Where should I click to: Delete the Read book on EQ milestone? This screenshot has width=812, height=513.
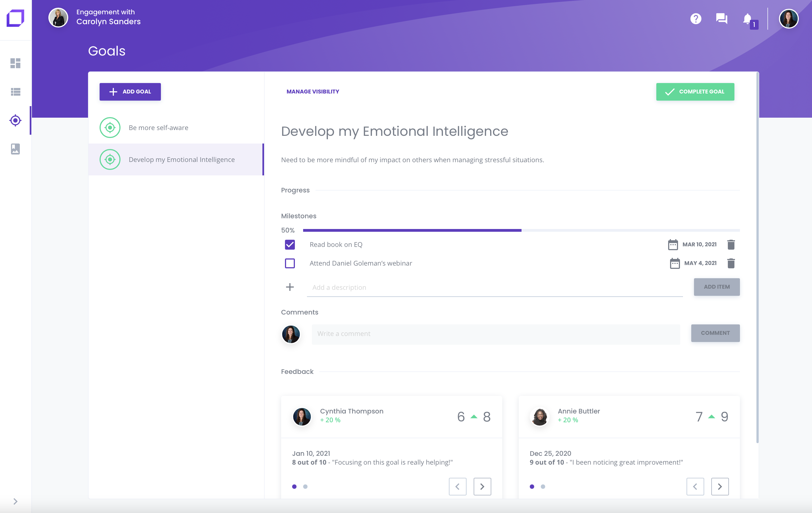(731, 244)
